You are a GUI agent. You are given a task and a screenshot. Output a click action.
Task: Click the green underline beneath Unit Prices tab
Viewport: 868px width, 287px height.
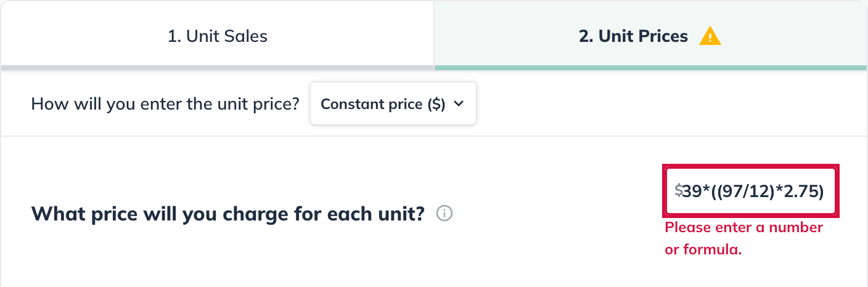pyautogui.click(x=650, y=67)
